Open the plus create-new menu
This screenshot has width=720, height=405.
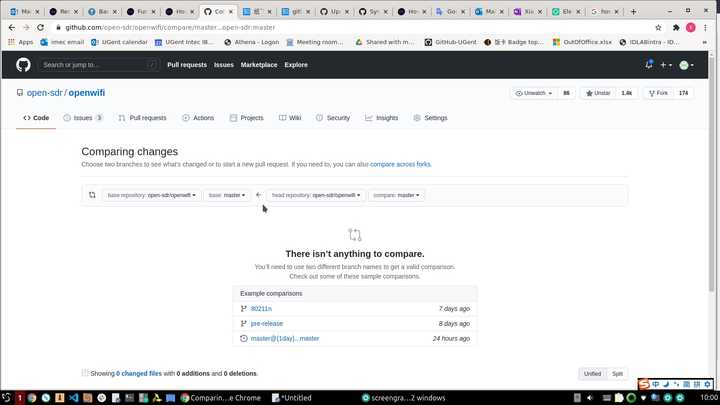[666, 65]
